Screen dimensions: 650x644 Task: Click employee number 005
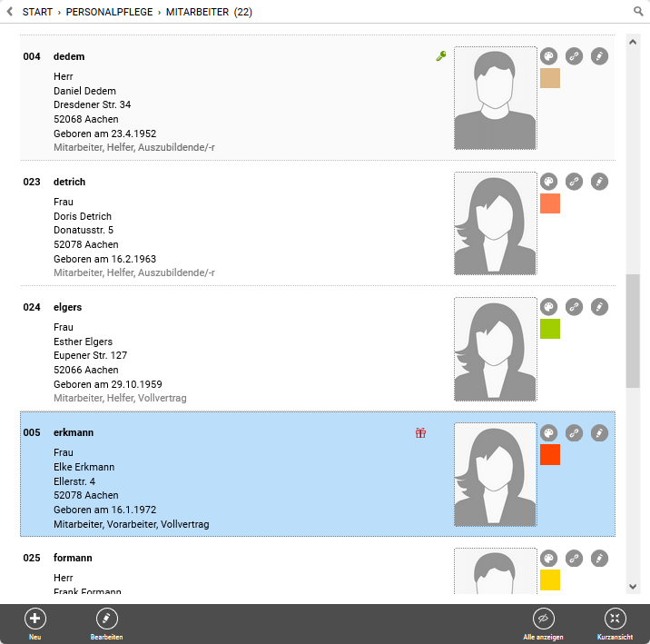tap(32, 432)
